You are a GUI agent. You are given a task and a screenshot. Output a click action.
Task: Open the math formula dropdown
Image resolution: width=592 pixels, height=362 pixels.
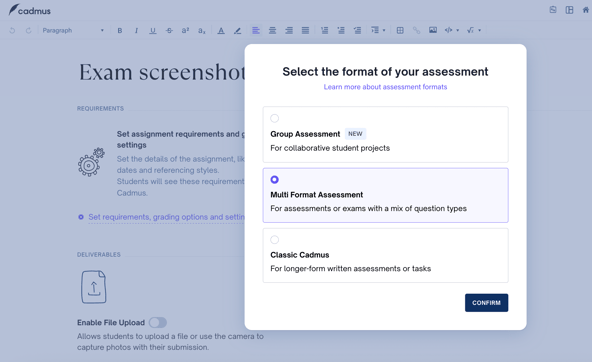pyautogui.click(x=474, y=30)
